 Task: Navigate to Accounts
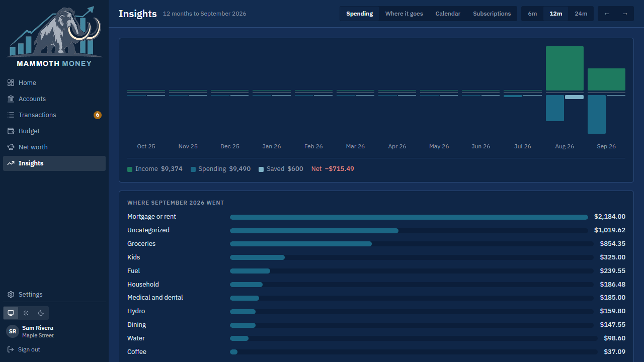[x=54, y=99]
